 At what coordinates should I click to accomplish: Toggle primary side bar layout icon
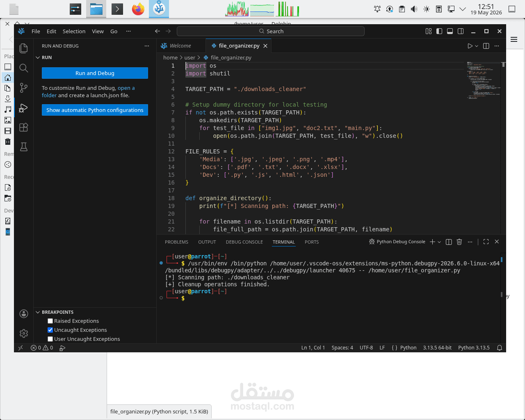pyautogui.click(x=439, y=31)
